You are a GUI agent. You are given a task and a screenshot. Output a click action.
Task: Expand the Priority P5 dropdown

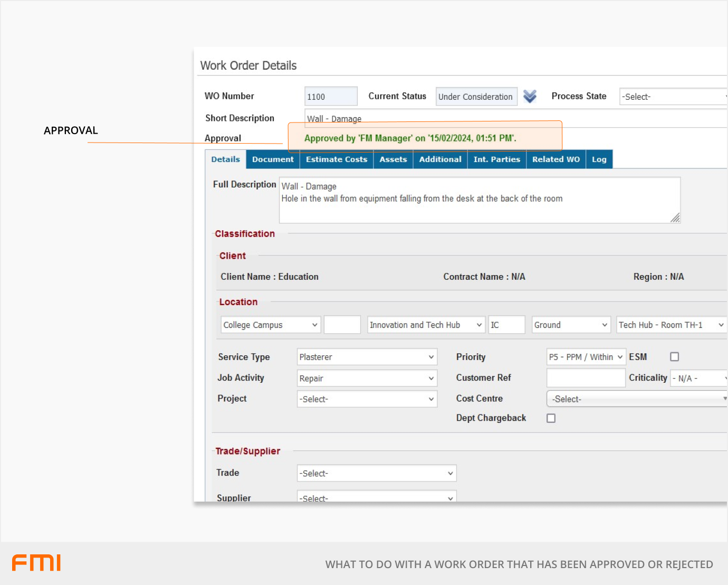586,357
